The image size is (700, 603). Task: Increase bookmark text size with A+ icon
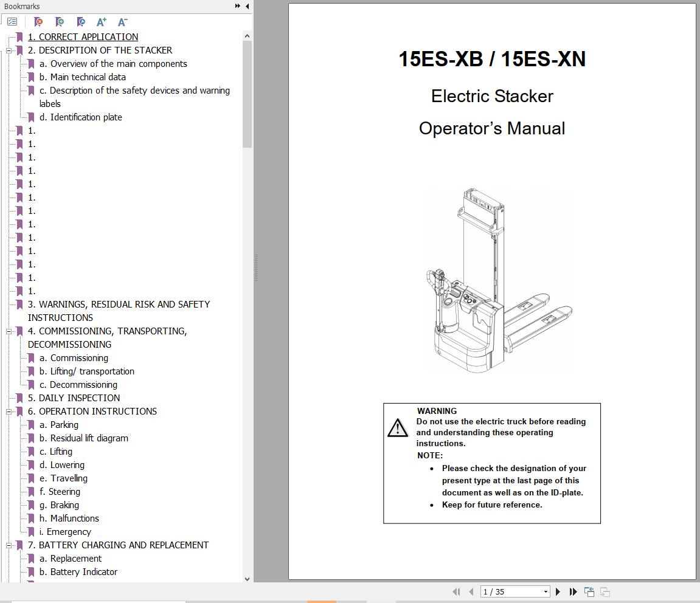click(x=101, y=22)
